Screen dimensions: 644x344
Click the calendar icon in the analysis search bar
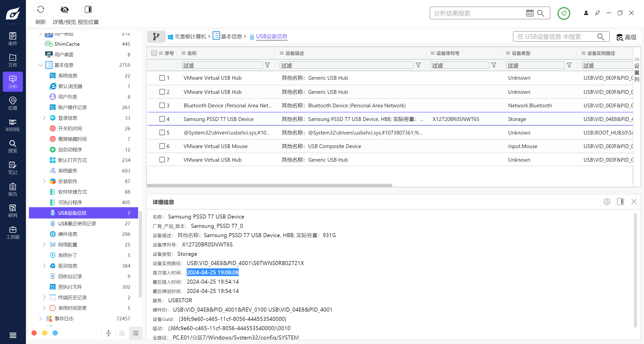click(530, 13)
